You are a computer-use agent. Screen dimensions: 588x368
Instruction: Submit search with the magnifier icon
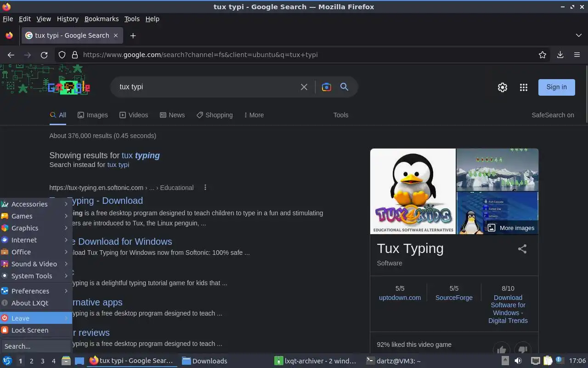(344, 86)
